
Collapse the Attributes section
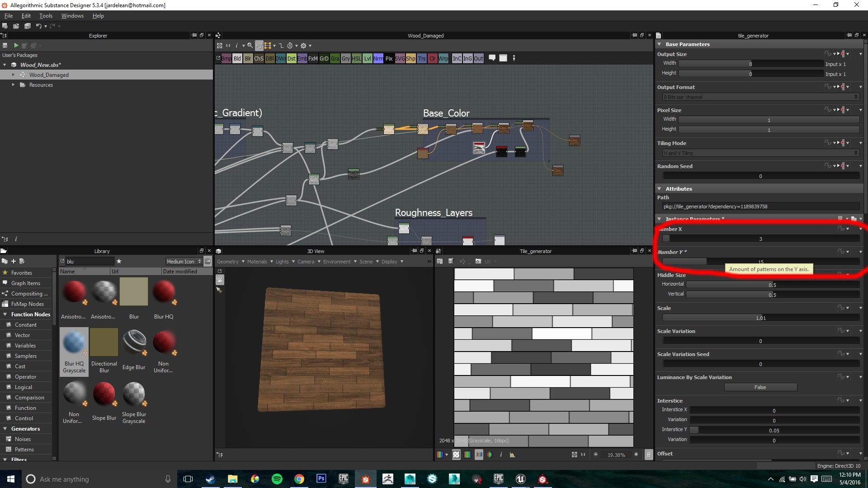[x=660, y=189]
